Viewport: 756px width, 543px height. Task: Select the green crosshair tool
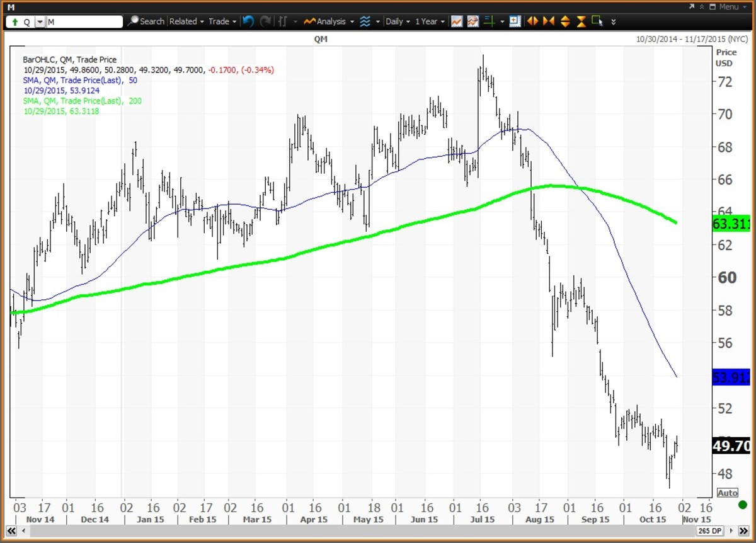coord(489,21)
